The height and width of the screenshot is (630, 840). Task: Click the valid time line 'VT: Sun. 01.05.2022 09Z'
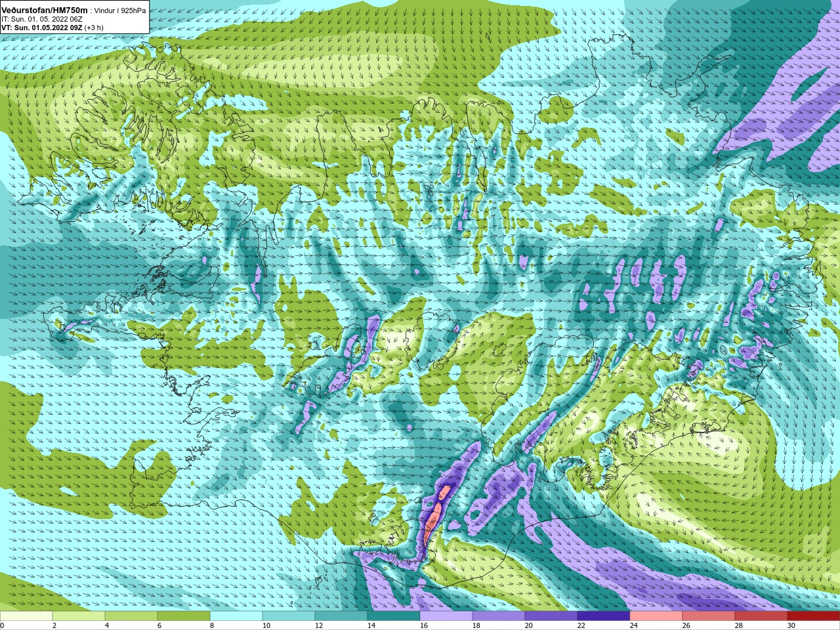pos(41,28)
